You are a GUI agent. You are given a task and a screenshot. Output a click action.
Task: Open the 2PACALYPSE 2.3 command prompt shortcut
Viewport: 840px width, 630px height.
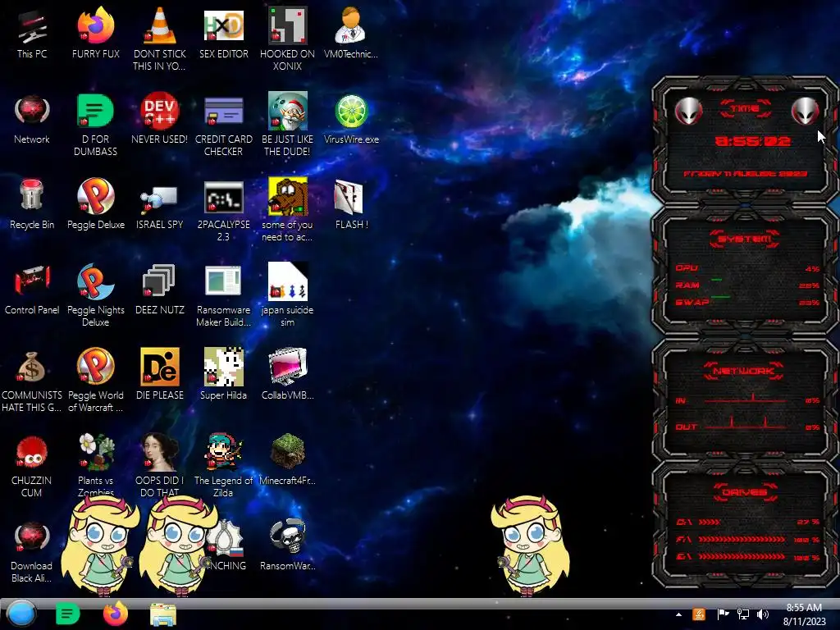[223, 210]
